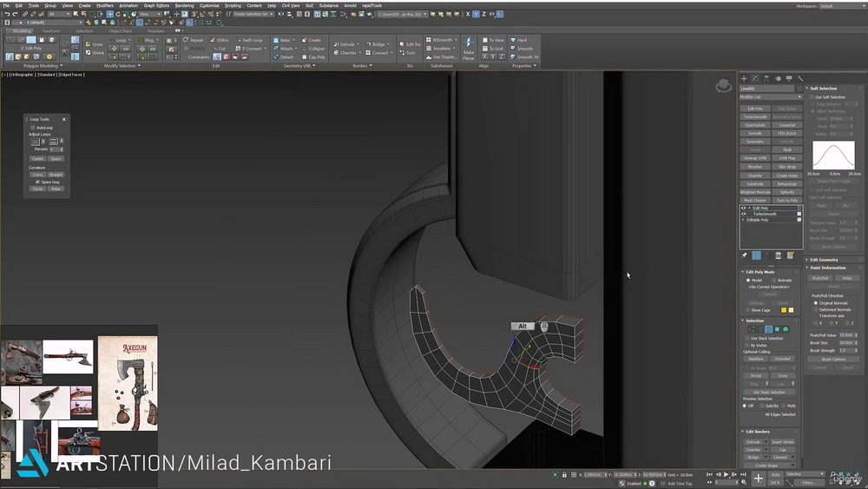This screenshot has width=868, height=489.
Task: Open the Create Selection Set dropdown
Action: (x=253, y=14)
